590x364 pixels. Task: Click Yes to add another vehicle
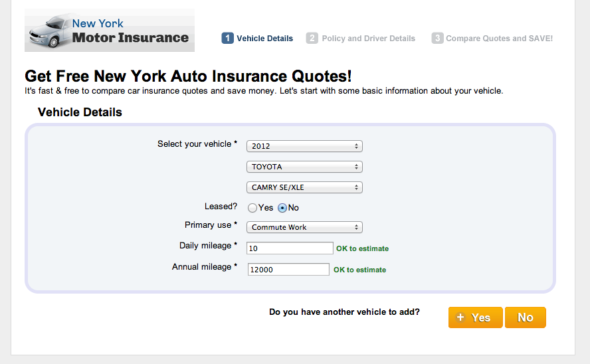(475, 318)
